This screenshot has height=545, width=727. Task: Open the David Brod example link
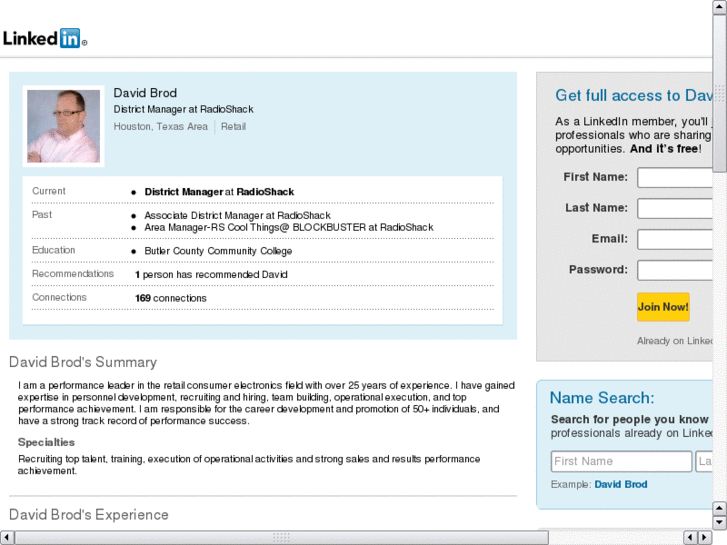click(621, 485)
